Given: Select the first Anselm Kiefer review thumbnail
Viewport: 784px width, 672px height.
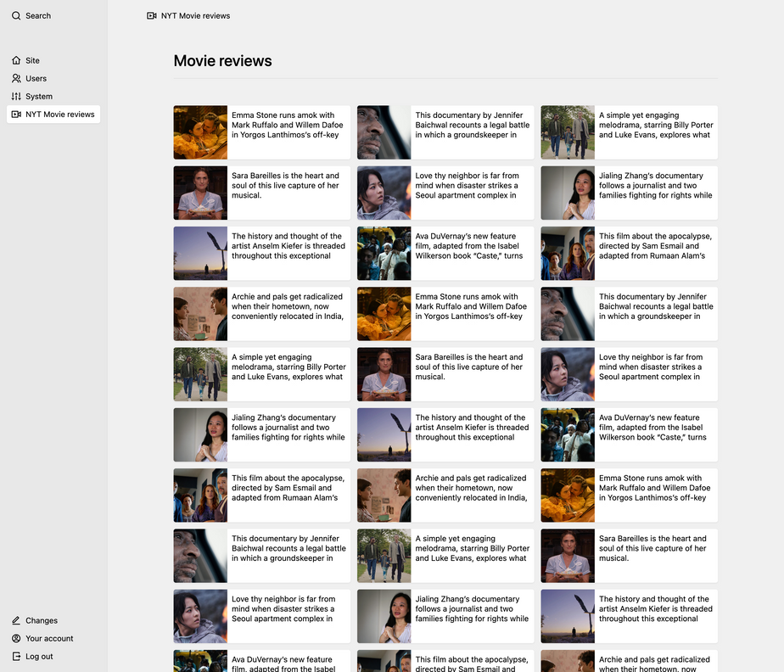Looking at the screenshot, I should point(200,253).
